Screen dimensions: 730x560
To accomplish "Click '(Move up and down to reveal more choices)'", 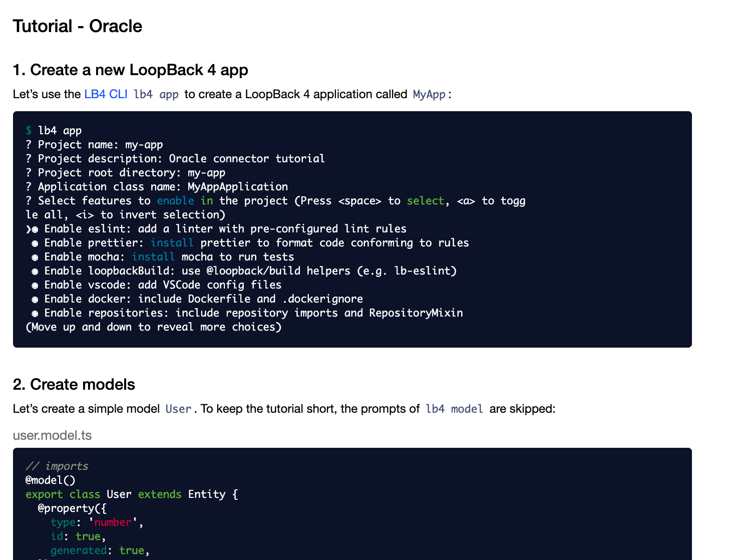I will pos(154,327).
